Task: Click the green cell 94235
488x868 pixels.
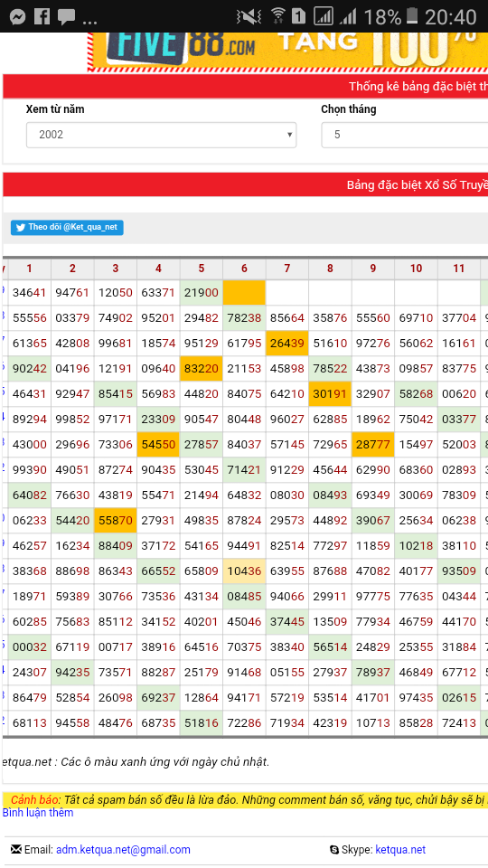Action: [72, 673]
